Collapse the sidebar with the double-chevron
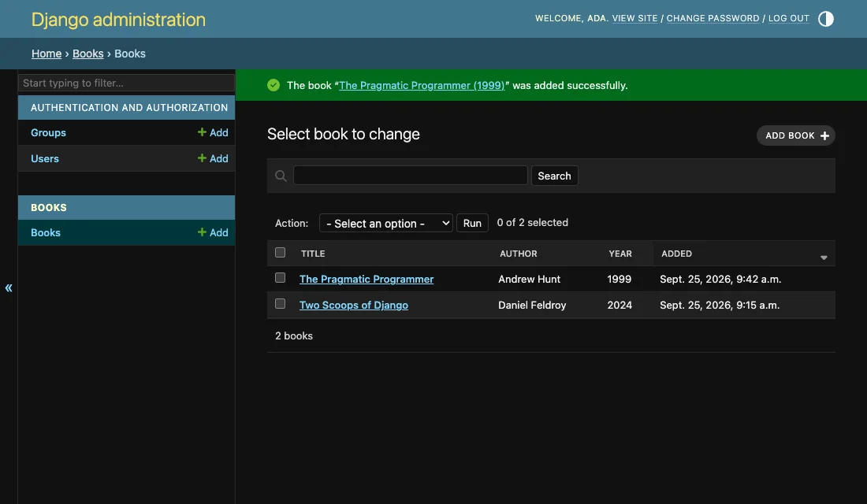Screen dimensions: 867x504 [9, 288]
